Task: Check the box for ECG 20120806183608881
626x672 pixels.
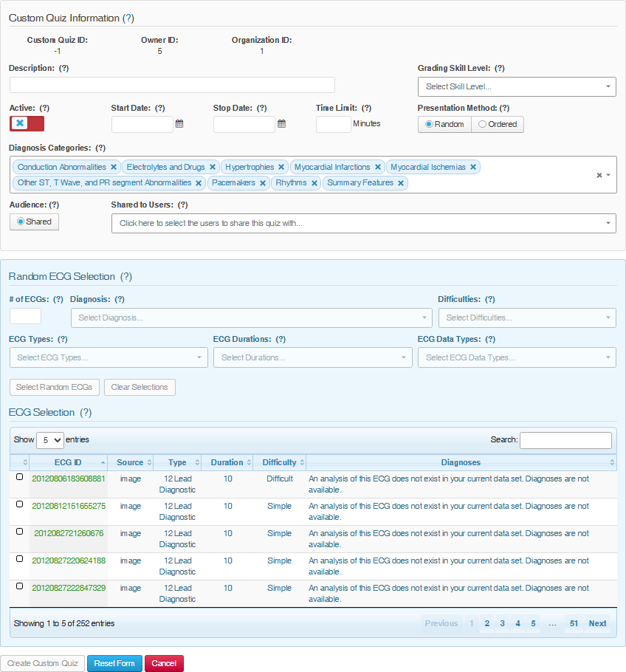Action: [x=20, y=477]
